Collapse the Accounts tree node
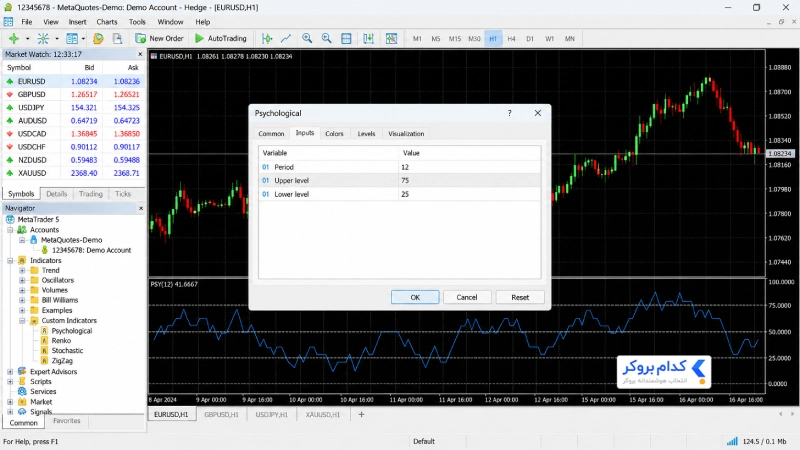Screen dimensions: 800x450 point(10,230)
